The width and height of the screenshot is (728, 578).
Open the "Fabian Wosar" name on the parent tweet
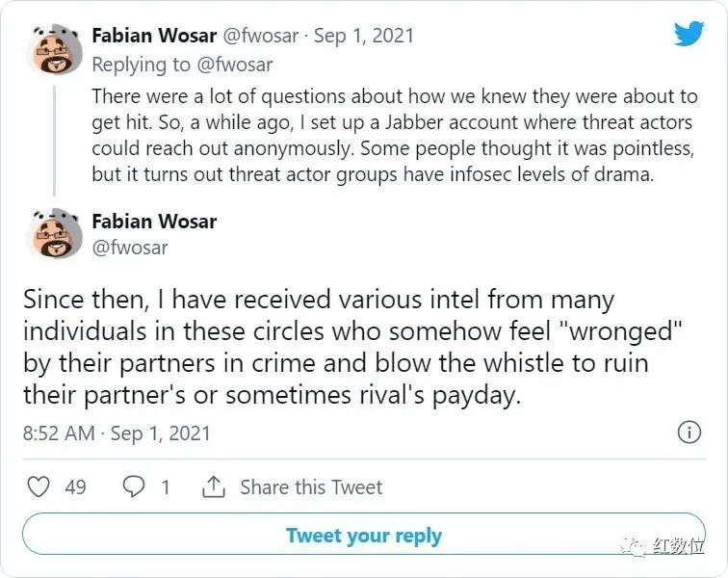coord(154,36)
